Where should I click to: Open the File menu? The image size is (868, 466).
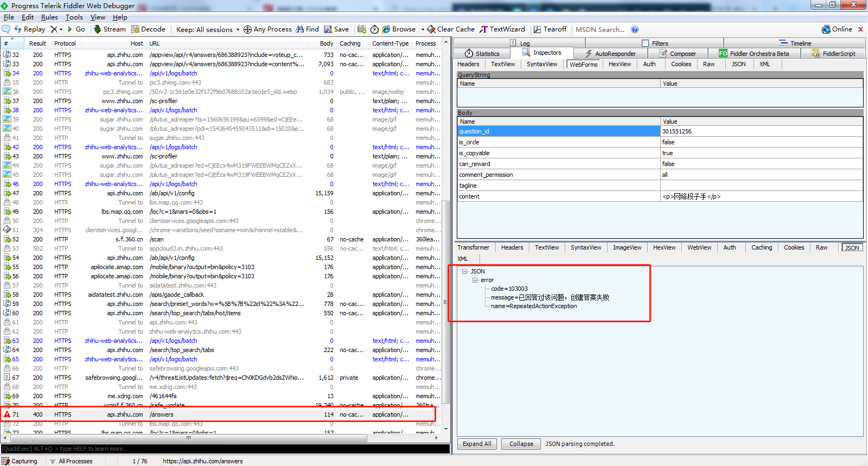click(9, 17)
